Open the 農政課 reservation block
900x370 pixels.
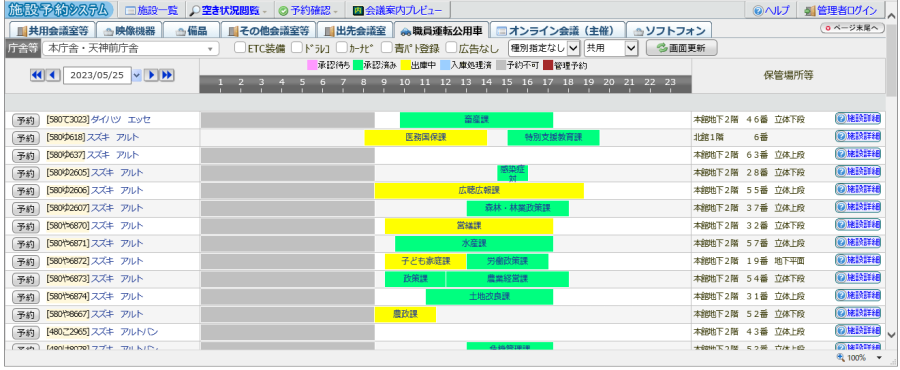[x=405, y=315]
